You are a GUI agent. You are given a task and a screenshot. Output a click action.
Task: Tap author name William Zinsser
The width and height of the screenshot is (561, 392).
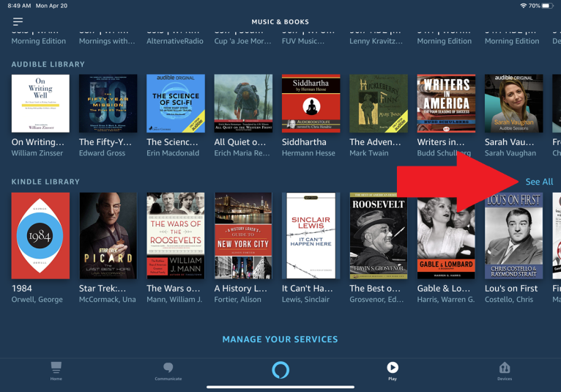tap(37, 153)
